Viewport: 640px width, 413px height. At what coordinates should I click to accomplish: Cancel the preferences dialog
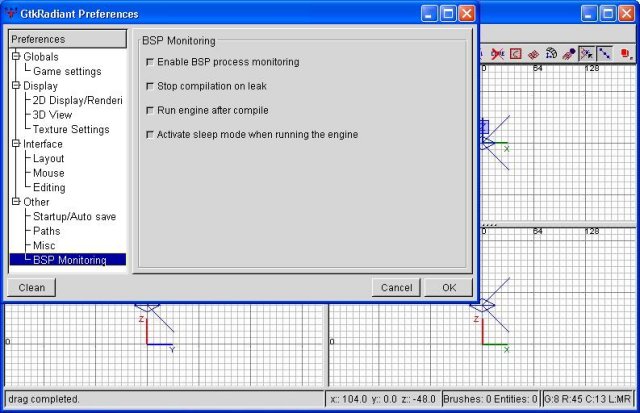click(396, 288)
